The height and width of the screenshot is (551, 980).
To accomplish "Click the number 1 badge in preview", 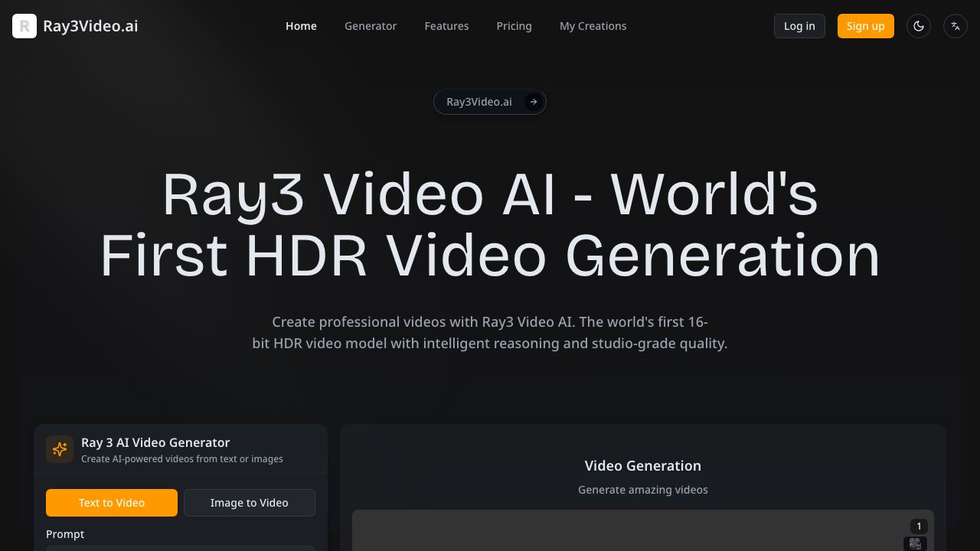I will point(919,527).
